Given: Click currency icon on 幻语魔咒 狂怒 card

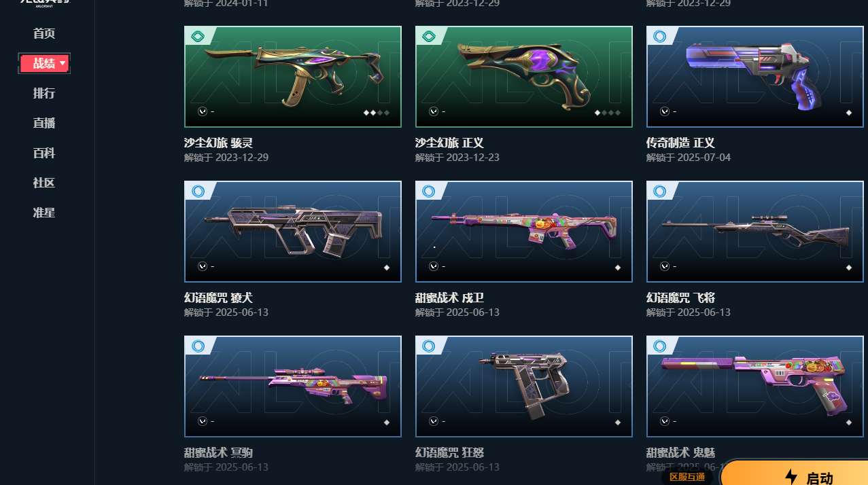Looking at the screenshot, I should pyautogui.click(x=433, y=421).
